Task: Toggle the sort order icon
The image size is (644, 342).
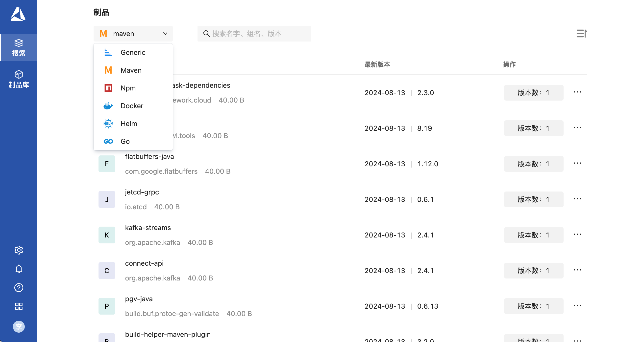Action: [581, 33]
